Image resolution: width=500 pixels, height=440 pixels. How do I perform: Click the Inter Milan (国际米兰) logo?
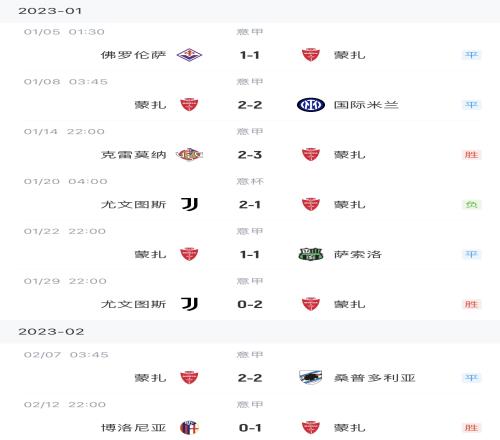click(x=311, y=105)
